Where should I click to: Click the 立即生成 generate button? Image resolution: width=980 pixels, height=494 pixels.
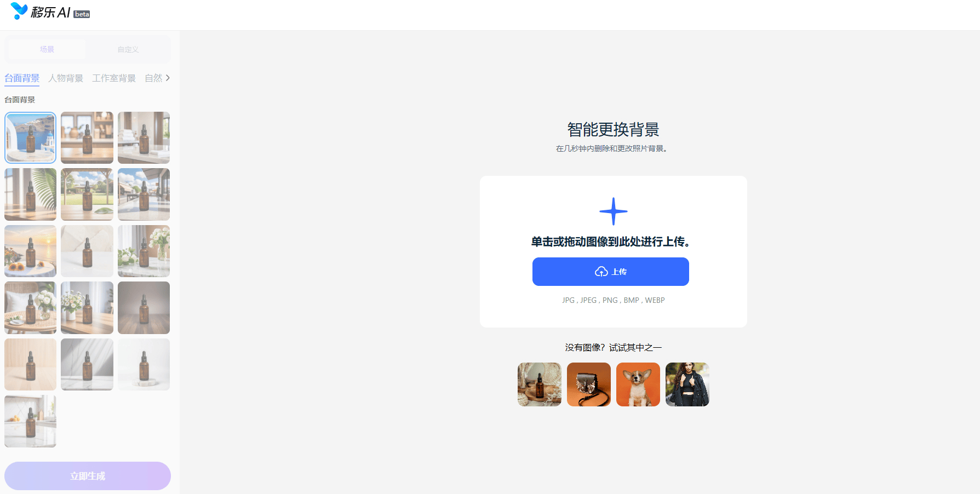point(88,476)
